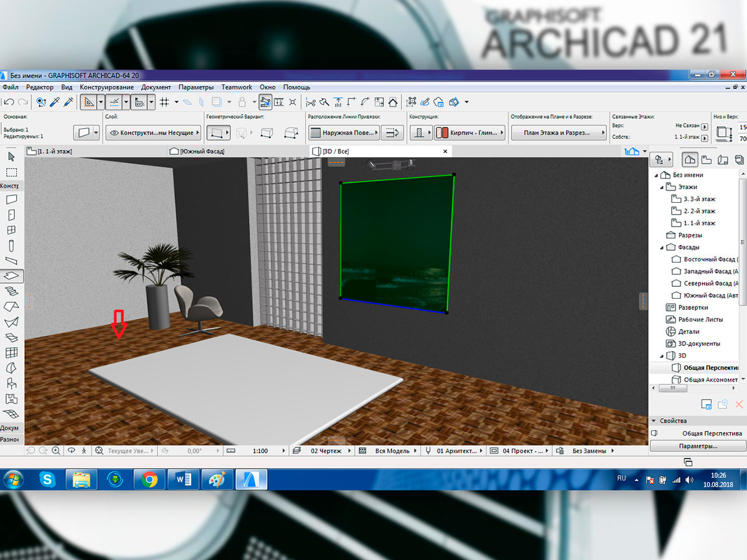Toggle the Suspend Groups button
Screen dimensions: 747x560
pos(265,101)
